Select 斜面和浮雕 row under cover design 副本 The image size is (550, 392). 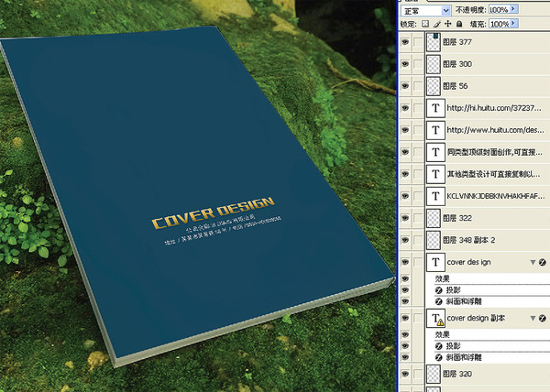pos(491,357)
